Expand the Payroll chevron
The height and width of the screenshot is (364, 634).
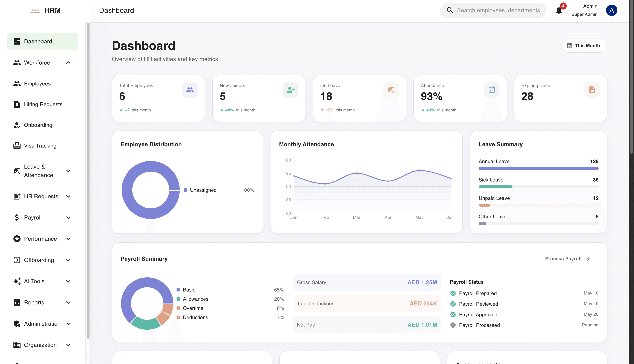68,218
